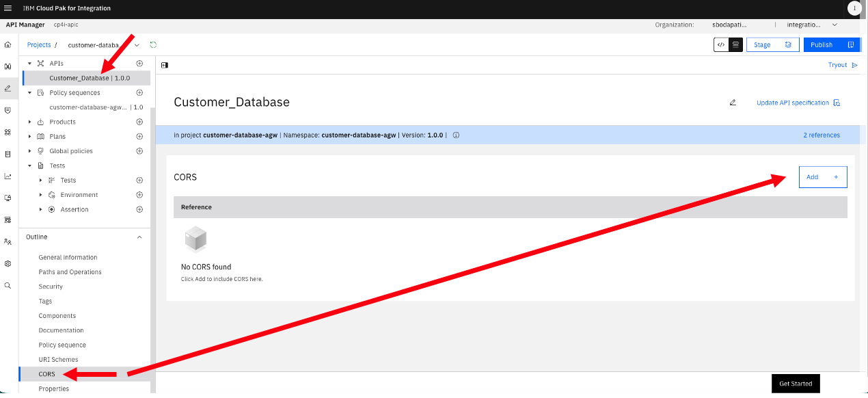This screenshot has width=868, height=398.
Task: Collapse the APIs tree node
Action: pos(29,63)
